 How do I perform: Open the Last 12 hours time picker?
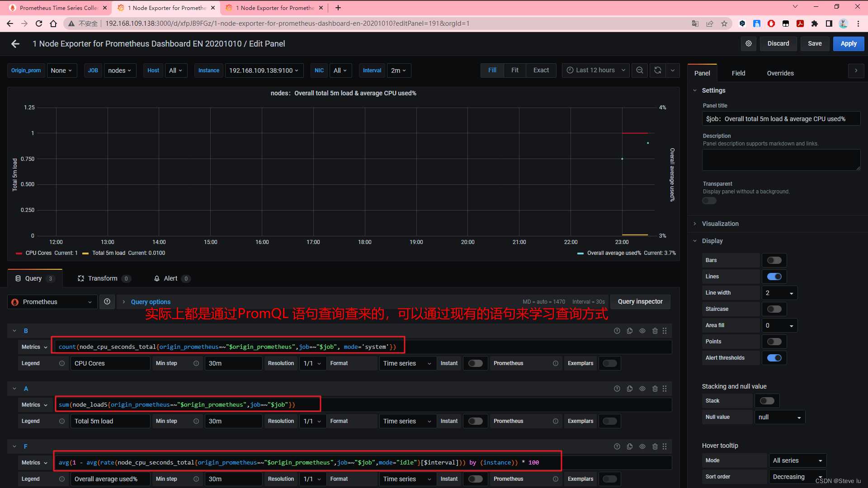point(595,70)
